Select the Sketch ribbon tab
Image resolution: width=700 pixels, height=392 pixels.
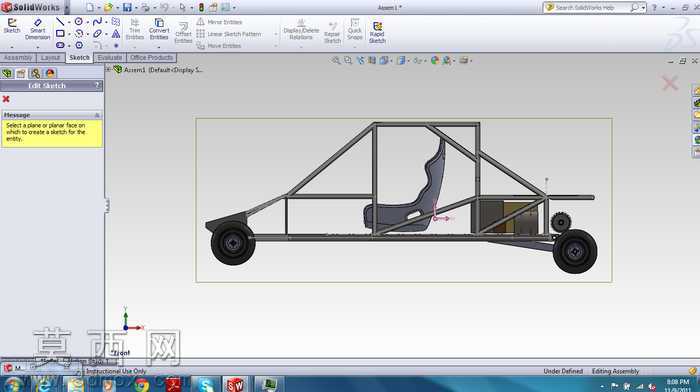coord(79,58)
